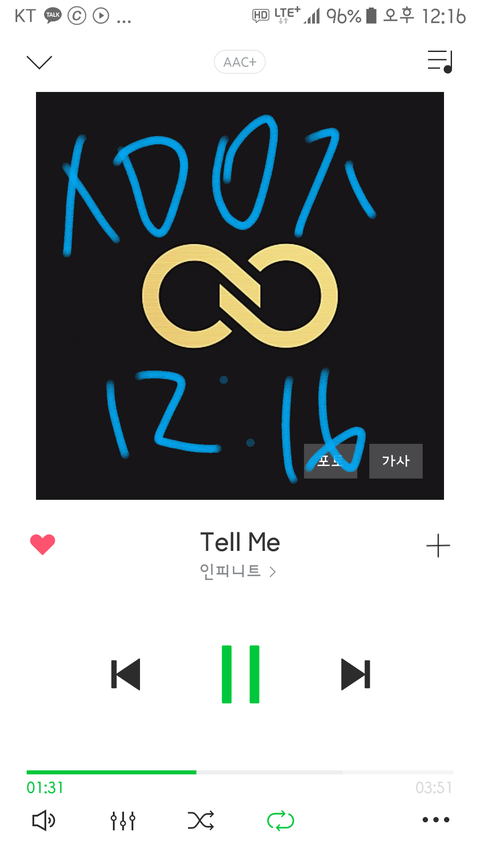Open the 포토 photo view button
This screenshot has width=480, height=853.
coord(330,461)
